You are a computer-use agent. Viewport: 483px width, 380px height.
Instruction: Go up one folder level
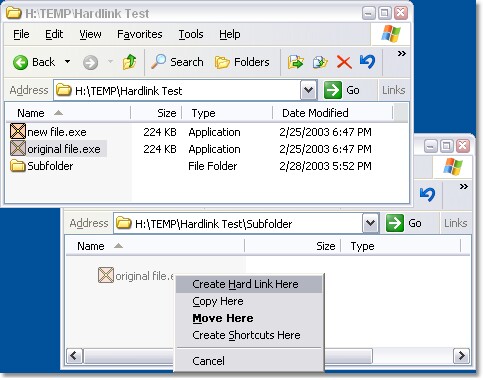click(129, 62)
